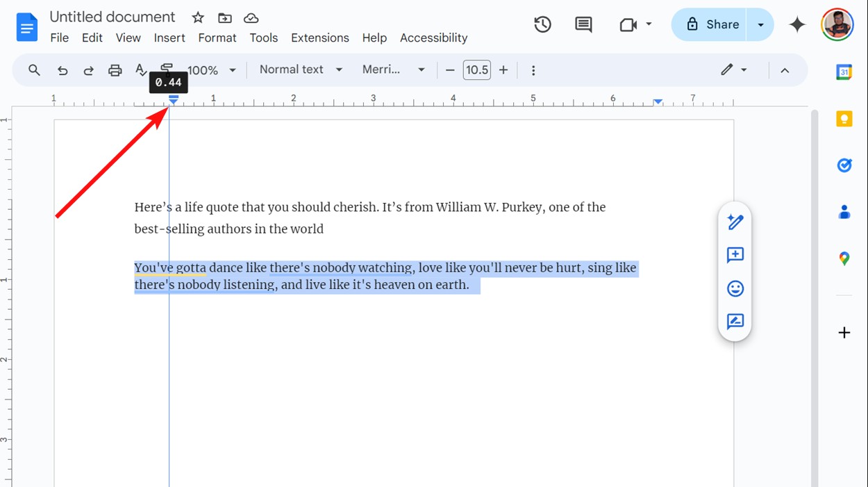Image resolution: width=868 pixels, height=487 pixels.
Task: Open the Format menu
Action: [217, 38]
